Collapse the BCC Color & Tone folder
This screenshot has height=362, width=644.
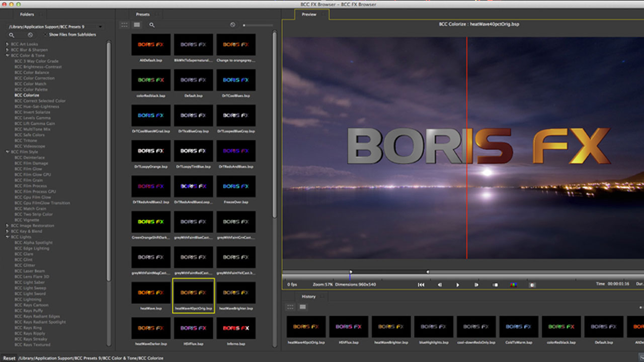point(7,55)
